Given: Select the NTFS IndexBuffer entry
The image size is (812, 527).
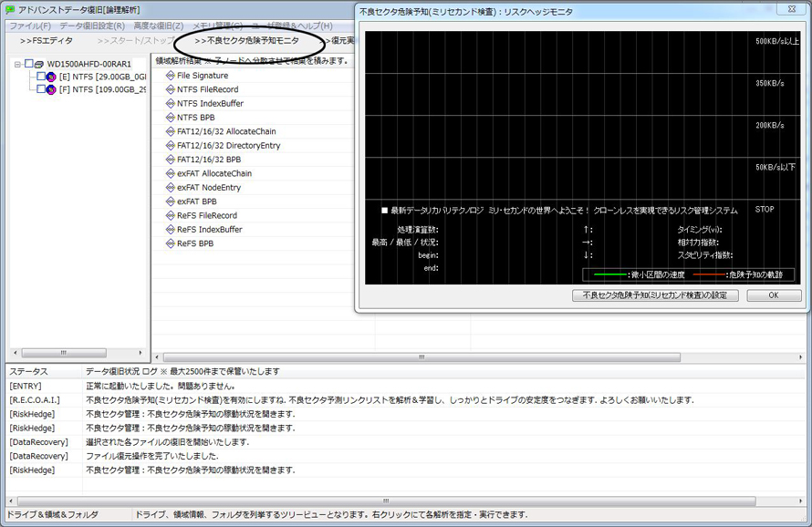Looking at the screenshot, I should point(210,104).
